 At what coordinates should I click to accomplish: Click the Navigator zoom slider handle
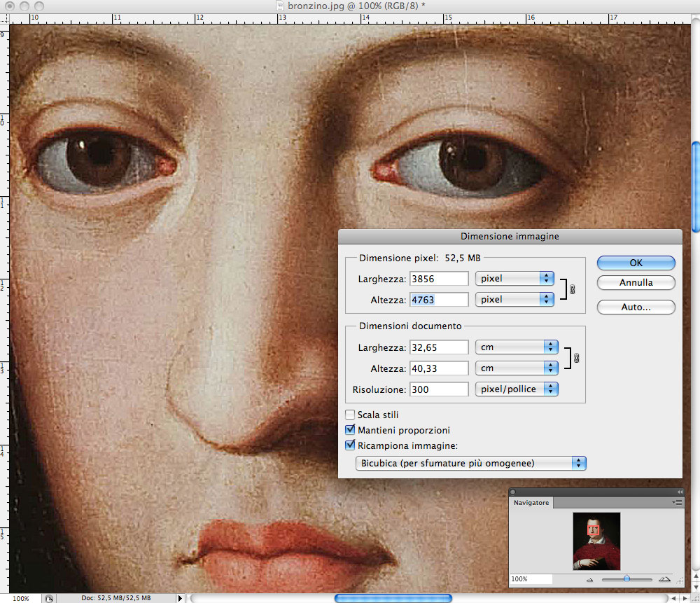coord(626,578)
